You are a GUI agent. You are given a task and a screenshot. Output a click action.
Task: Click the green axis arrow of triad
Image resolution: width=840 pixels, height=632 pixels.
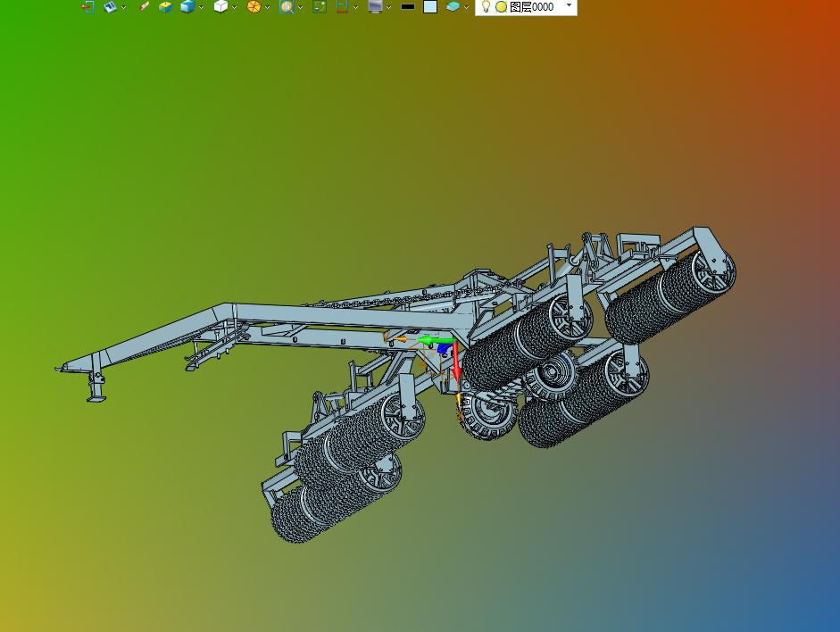pos(435,340)
